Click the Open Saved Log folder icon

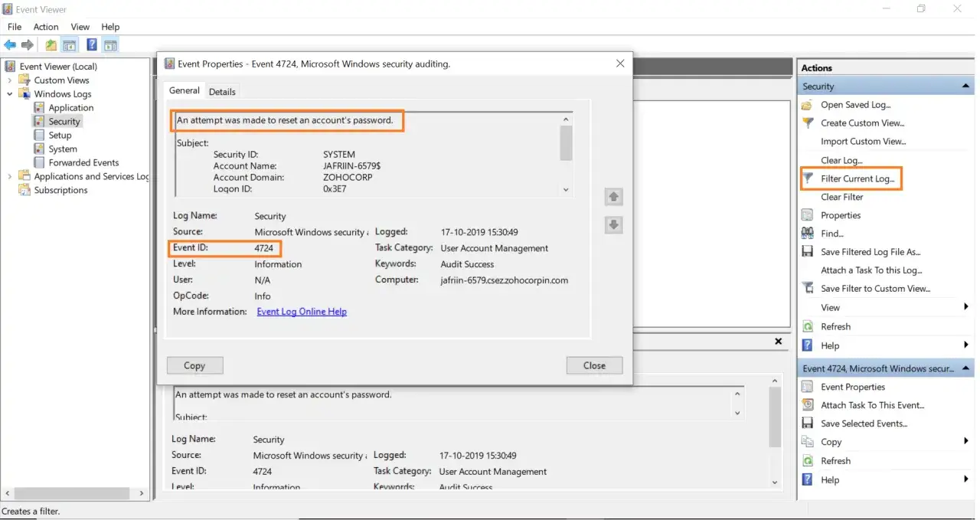808,105
